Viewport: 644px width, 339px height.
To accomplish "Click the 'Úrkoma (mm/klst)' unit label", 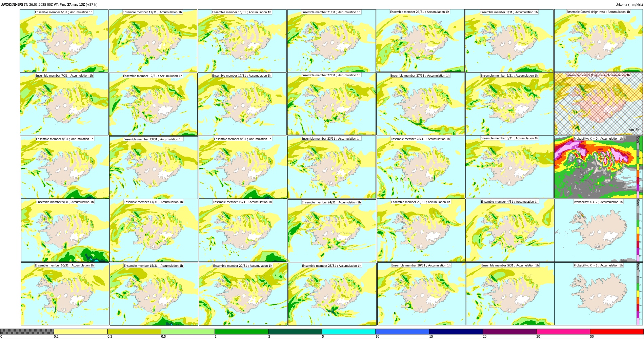I will click(629, 4).
